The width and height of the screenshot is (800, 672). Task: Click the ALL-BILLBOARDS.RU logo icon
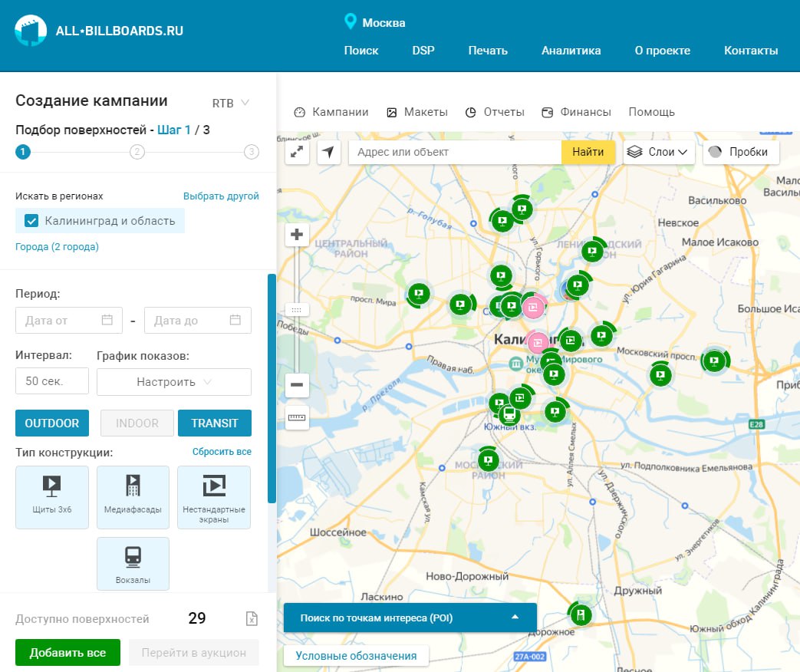(x=31, y=30)
